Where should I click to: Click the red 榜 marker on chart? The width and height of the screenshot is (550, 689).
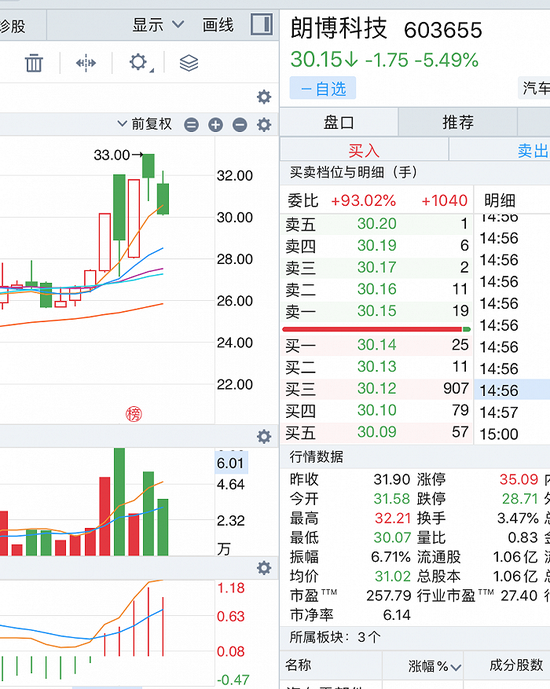pyautogui.click(x=134, y=414)
